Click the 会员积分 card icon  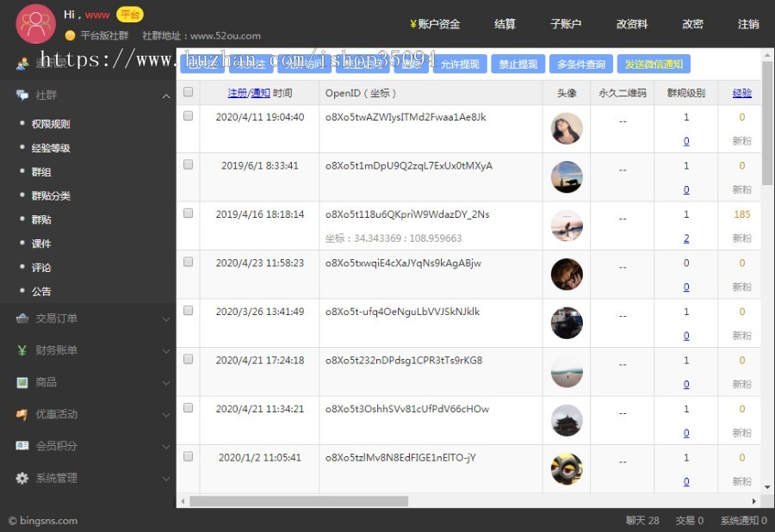point(22,446)
